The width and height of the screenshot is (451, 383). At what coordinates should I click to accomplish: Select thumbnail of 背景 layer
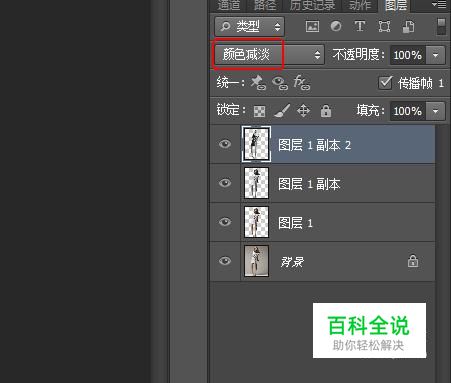click(256, 261)
